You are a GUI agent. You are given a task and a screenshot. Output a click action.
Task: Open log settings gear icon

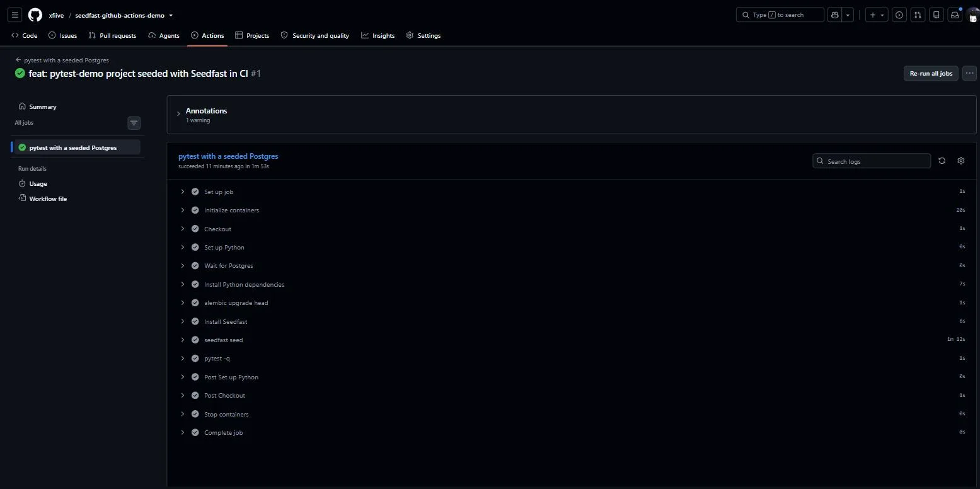(960, 161)
